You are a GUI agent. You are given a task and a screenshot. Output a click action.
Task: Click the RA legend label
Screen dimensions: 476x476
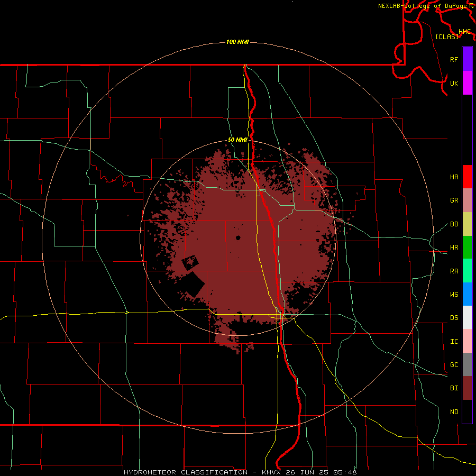(454, 271)
